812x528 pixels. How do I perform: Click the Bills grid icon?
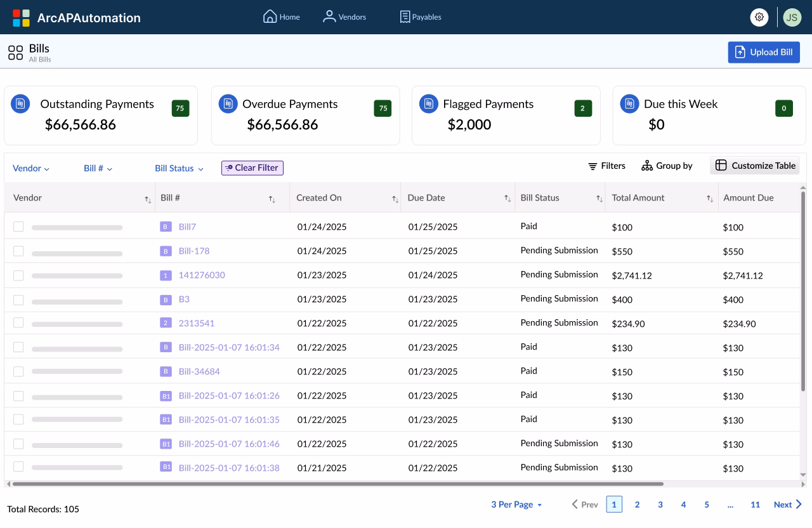[x=15, y=52]
